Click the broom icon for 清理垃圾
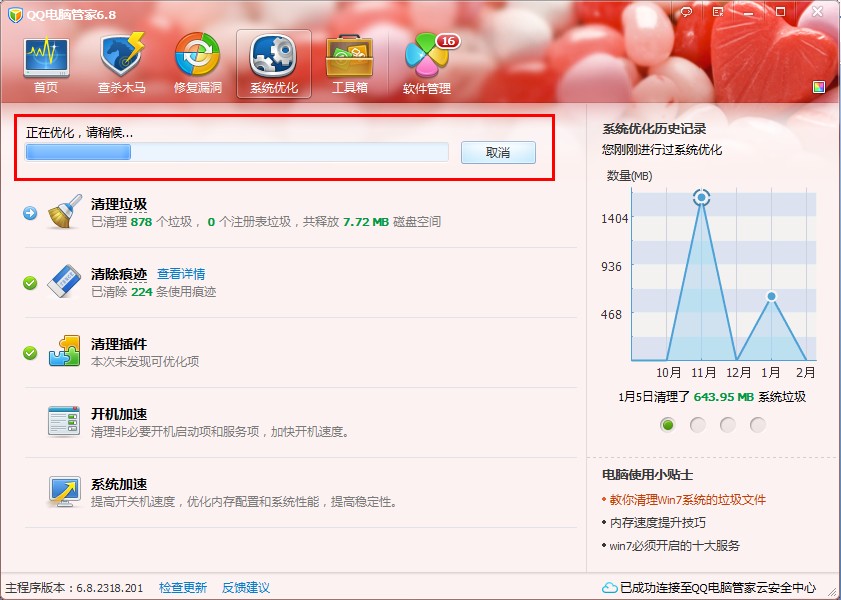The height and width of the screenshot is (600, 841). click(x=65, y=212)
